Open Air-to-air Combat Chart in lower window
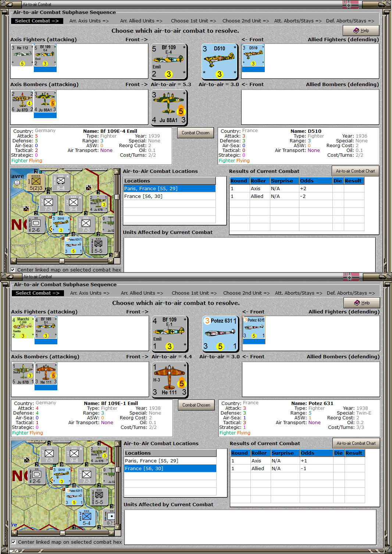 [x=356, y=443]
